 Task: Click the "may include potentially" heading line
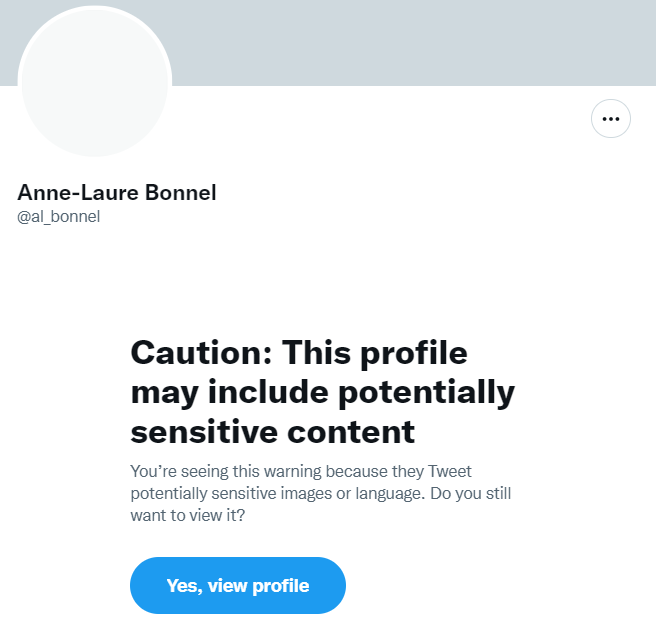click(x=322, y=392)
